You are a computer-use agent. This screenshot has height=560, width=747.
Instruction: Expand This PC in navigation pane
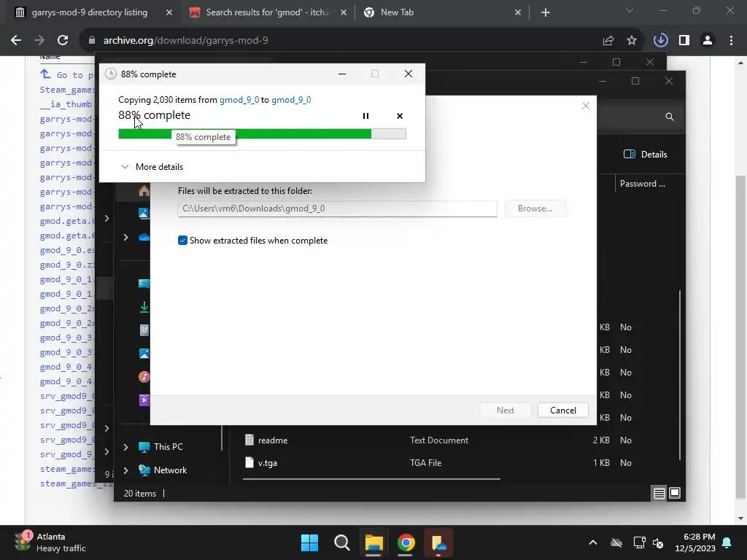(x=125, y=447)
